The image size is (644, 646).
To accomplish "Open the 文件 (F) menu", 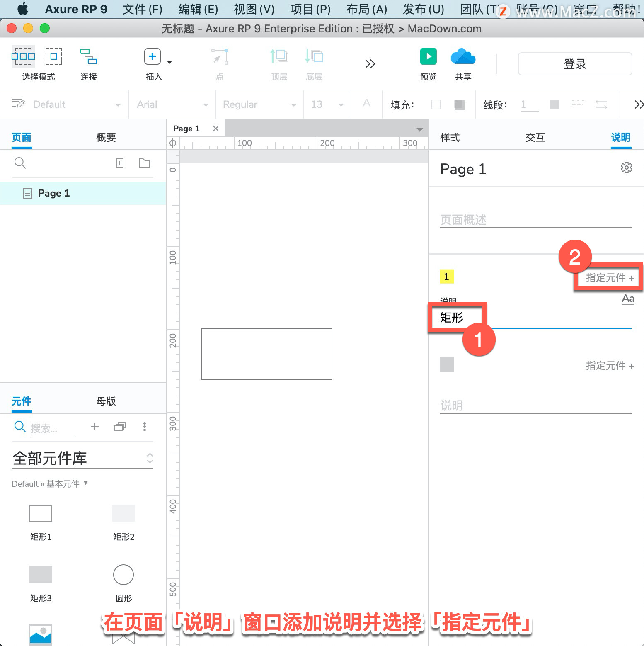I will [x=143, y=9].
